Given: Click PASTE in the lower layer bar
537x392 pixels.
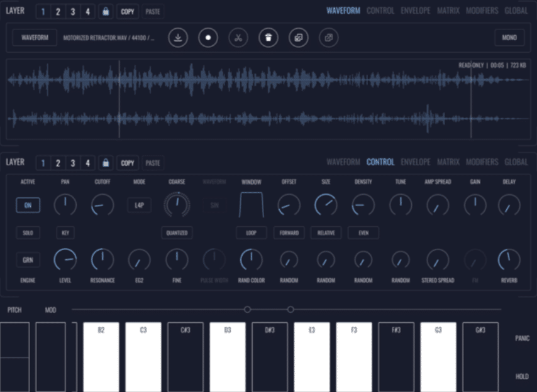Looking at the screenshot, I should [153, 163].
